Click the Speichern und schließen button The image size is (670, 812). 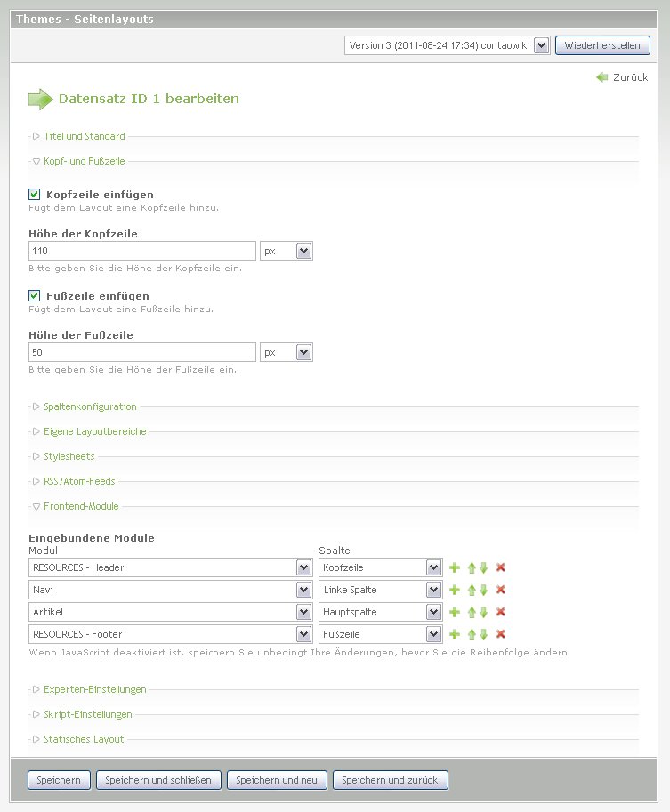158,780
